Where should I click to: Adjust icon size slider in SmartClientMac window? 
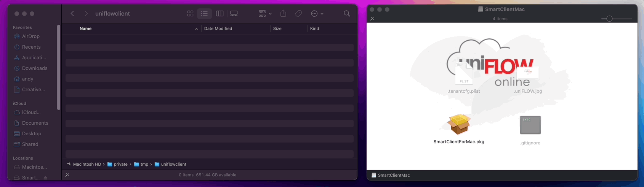tap(609, 19)
